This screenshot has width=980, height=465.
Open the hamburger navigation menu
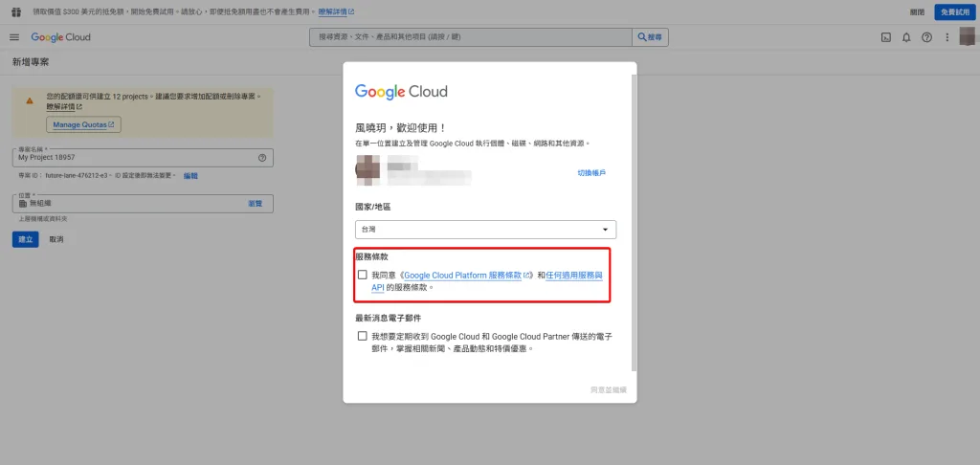(x=14, y=37)
